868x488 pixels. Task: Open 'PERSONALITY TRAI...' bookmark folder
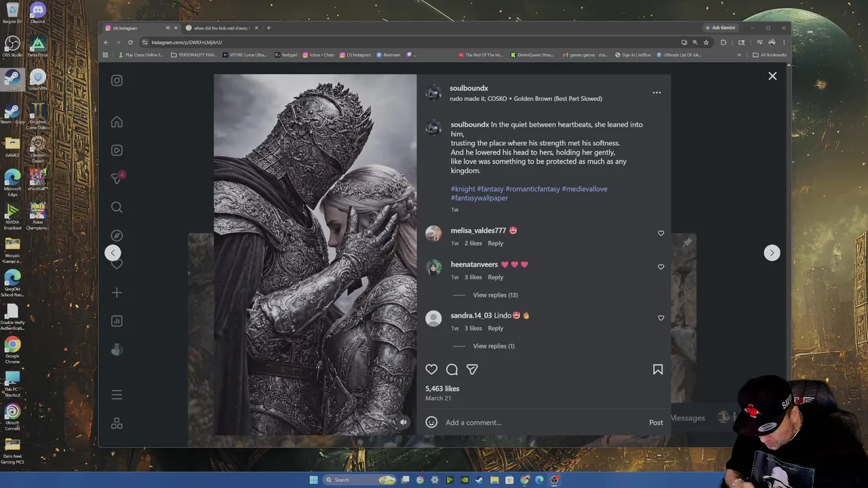point(194,55)
